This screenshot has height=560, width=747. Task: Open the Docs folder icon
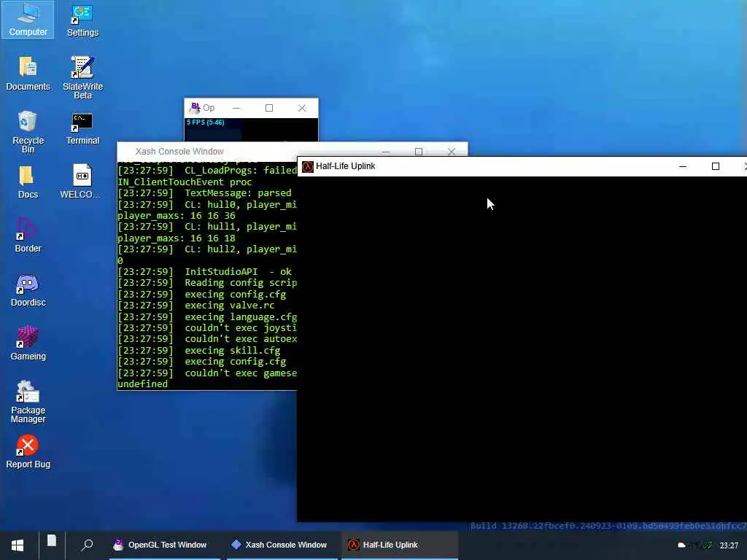[28, 182]
